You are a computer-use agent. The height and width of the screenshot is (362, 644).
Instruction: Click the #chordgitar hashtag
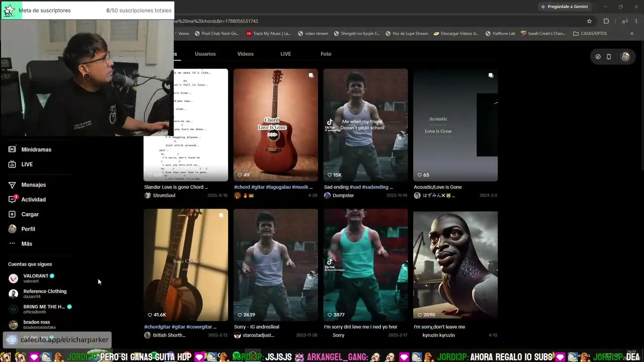157,327
